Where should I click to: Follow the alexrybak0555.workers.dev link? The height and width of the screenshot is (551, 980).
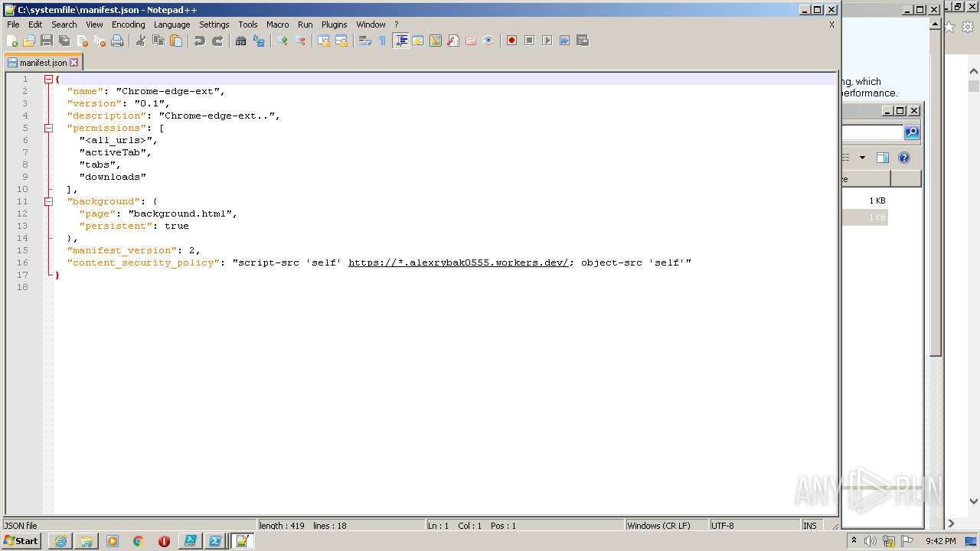click(459, 262)
